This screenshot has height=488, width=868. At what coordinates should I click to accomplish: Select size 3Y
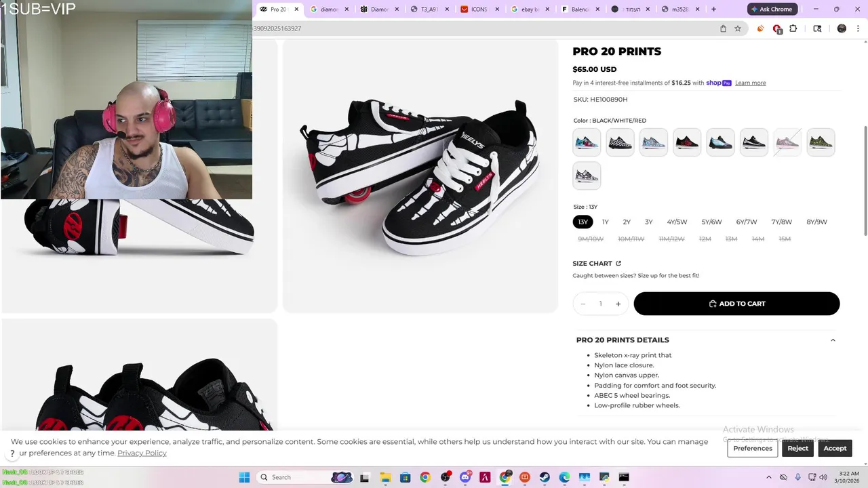pos(648,222)
